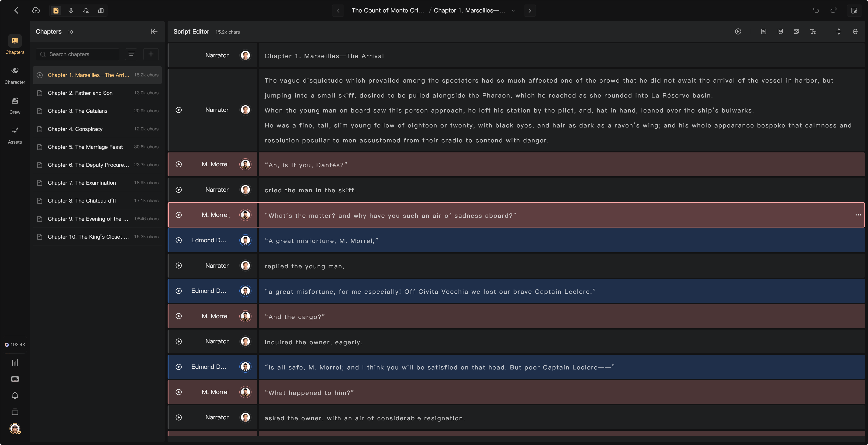The height and width of the screenshot is (445, 868).
Task: Open the chapter sort filter menu
Action: pyautogui.click(x=131, y=54)
